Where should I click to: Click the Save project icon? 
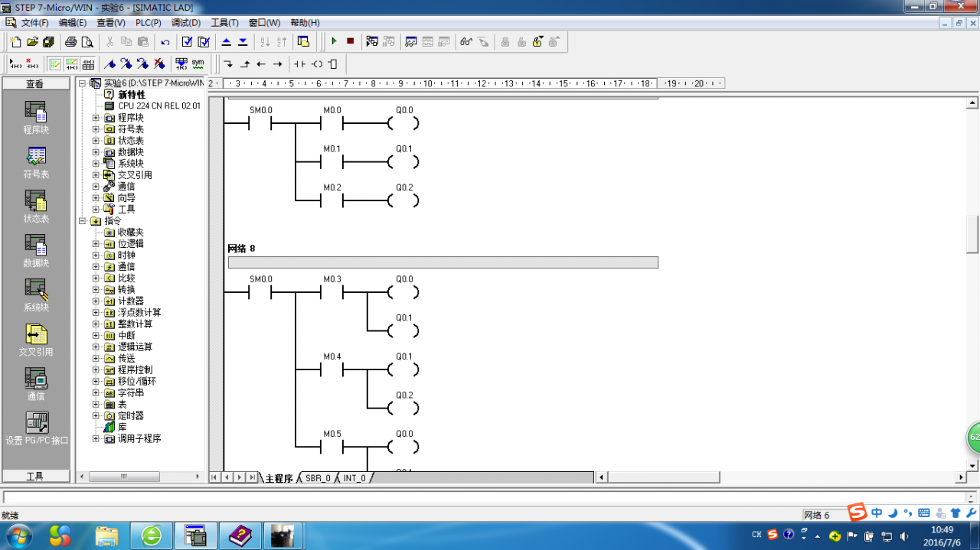48,41
